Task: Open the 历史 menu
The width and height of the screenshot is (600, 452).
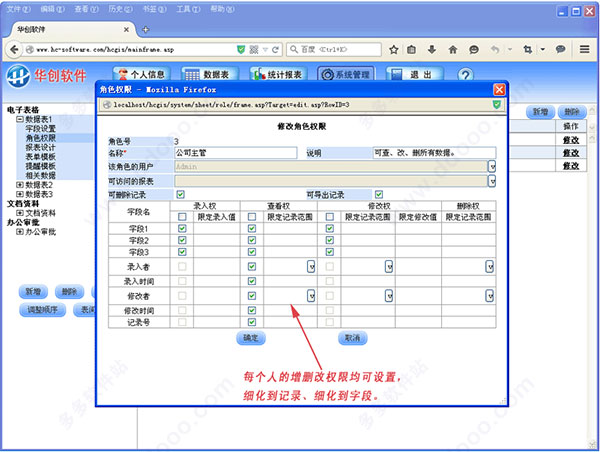Action: tap(120, 9)
